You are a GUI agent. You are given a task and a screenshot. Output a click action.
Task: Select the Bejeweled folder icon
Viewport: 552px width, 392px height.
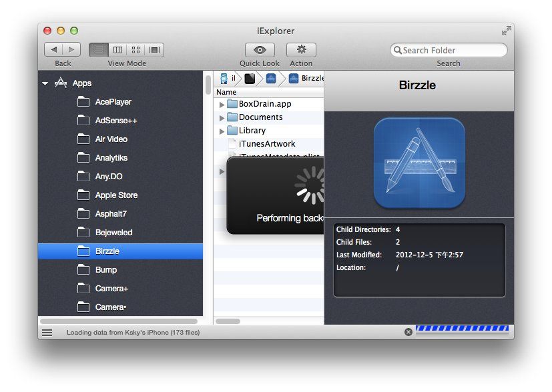coord(83,233)
